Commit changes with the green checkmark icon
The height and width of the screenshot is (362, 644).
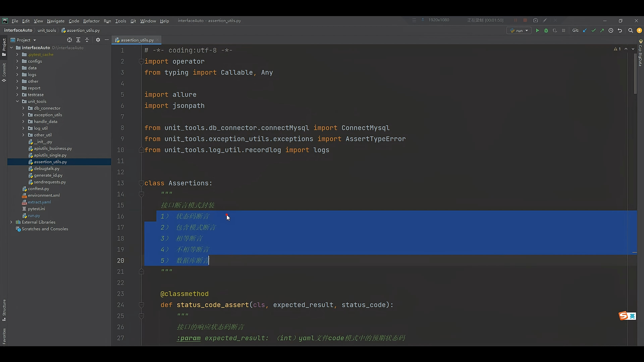coord(594,31)
